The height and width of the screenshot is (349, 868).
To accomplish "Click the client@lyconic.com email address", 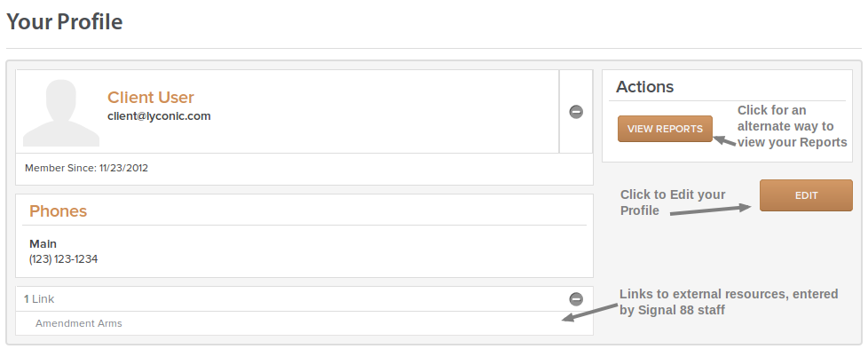I will [159, 116].
